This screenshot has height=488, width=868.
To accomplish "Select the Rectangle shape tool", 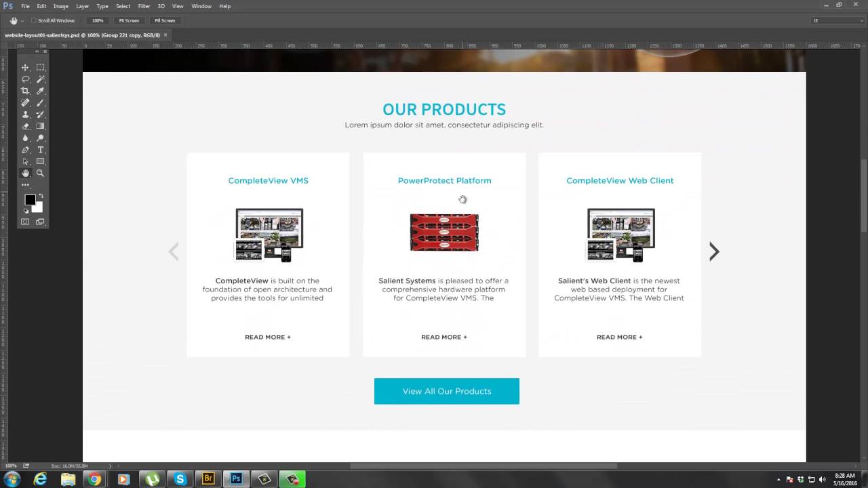I will point(40,161).
